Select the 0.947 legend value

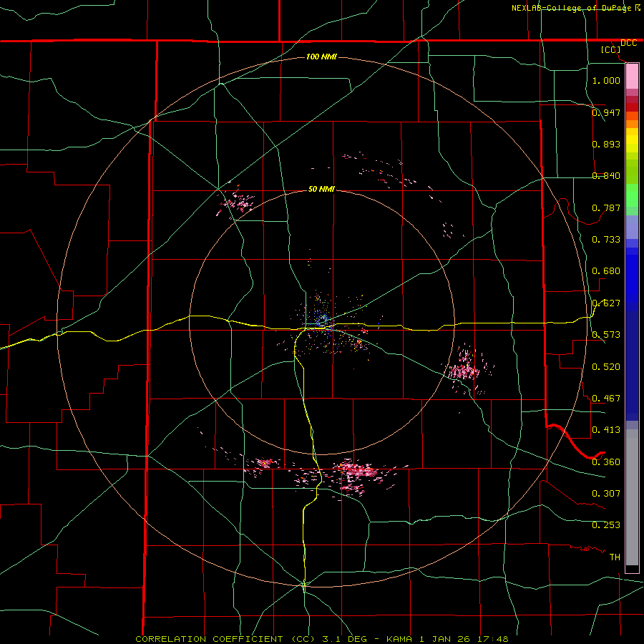point(606,112)
